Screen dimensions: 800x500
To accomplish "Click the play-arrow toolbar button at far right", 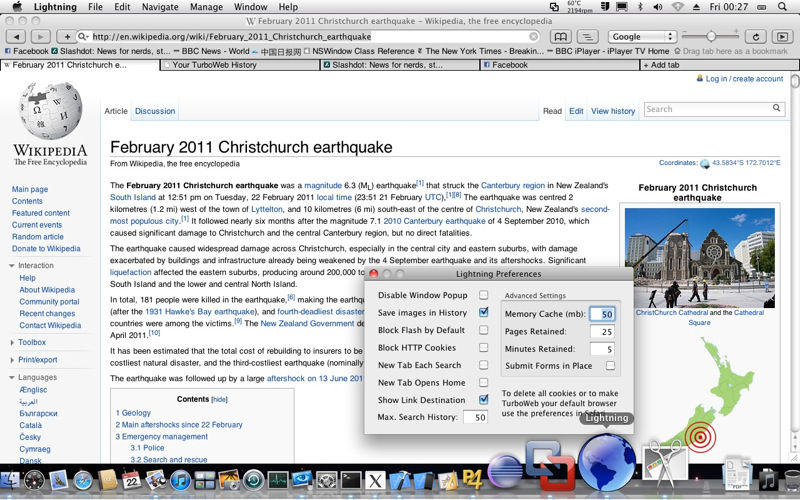I will (x=782, y=37).
